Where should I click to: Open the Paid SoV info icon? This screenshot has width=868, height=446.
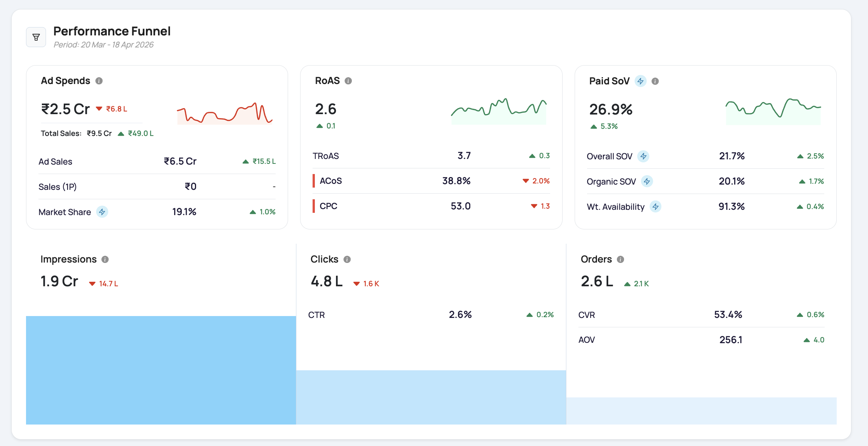(x=655, y=81)
